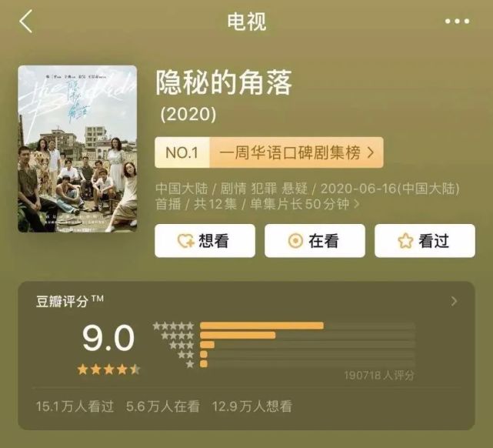Tap the five-star rating icons under 9.0
493x448 pixels.
coord(108,369)
